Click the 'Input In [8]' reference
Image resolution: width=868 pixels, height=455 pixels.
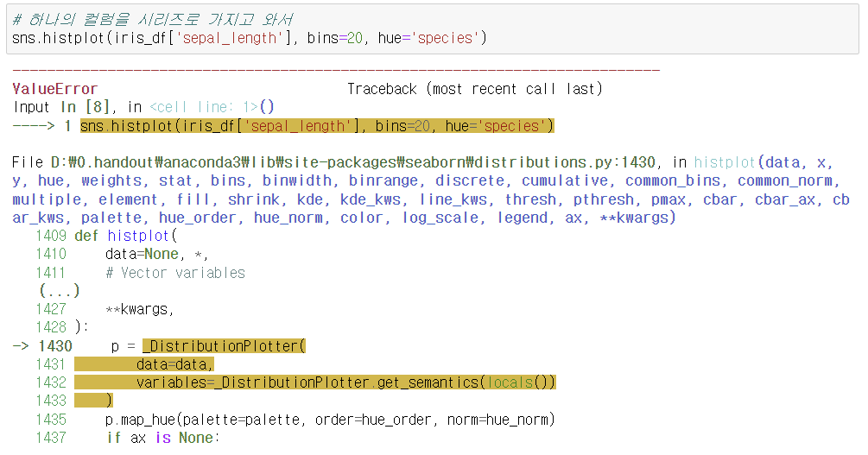coord(61,107)
